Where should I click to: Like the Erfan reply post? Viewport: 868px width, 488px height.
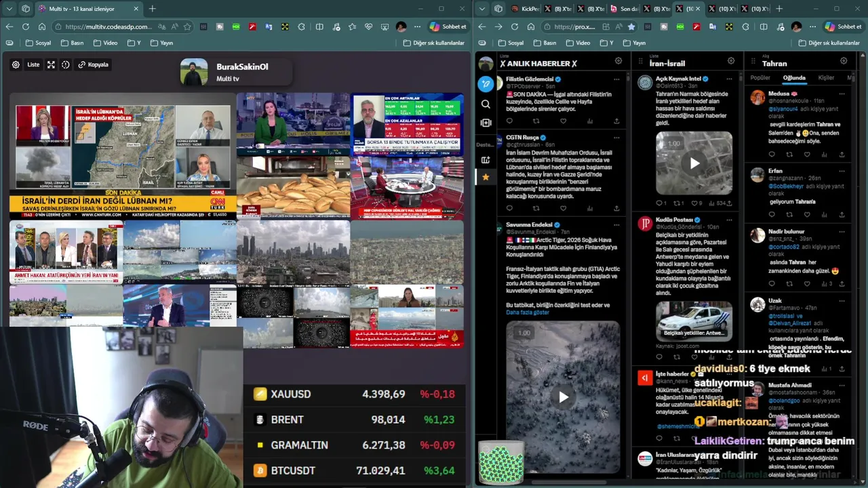point(807,215)
